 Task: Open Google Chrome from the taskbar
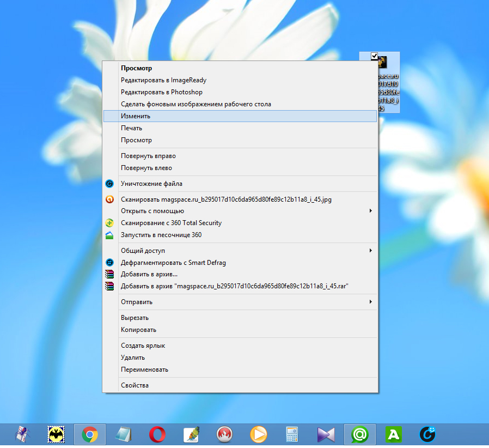click(89, 434)
